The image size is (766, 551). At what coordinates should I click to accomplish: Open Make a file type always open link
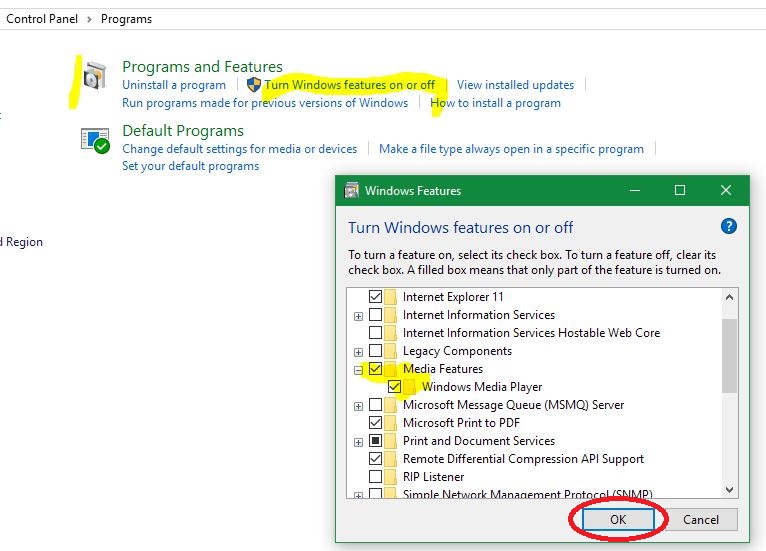tap(511, 148)
